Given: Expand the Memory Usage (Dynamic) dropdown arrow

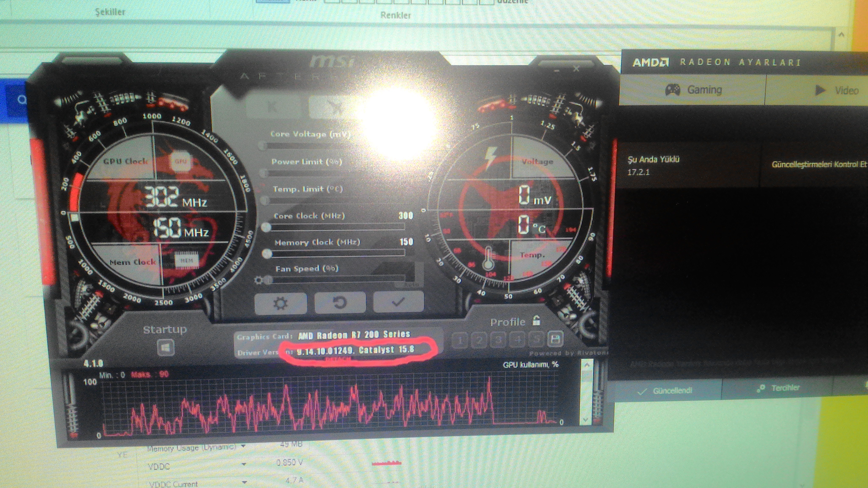Looking at the screenshot, I should click(x=243, y=446).
